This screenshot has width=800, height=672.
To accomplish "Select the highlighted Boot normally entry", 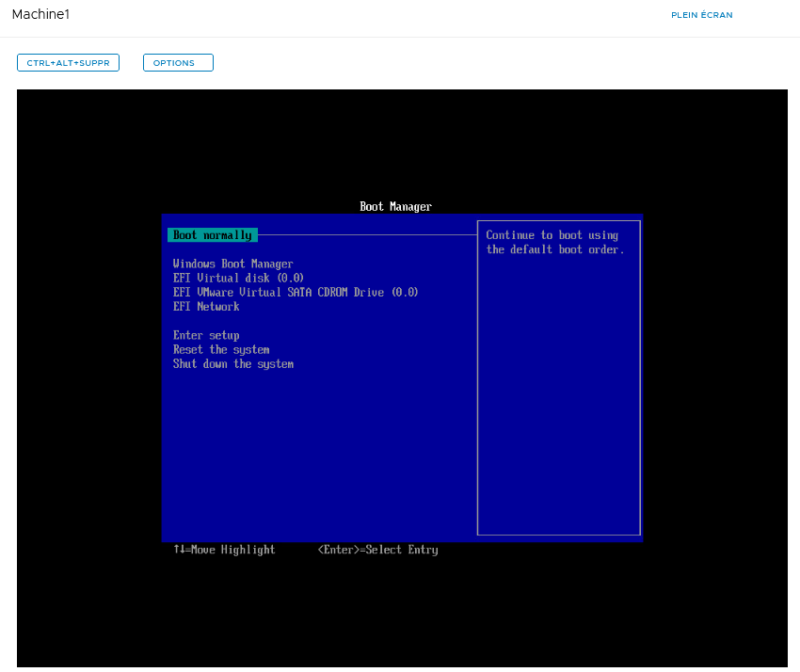I will 212,235.
